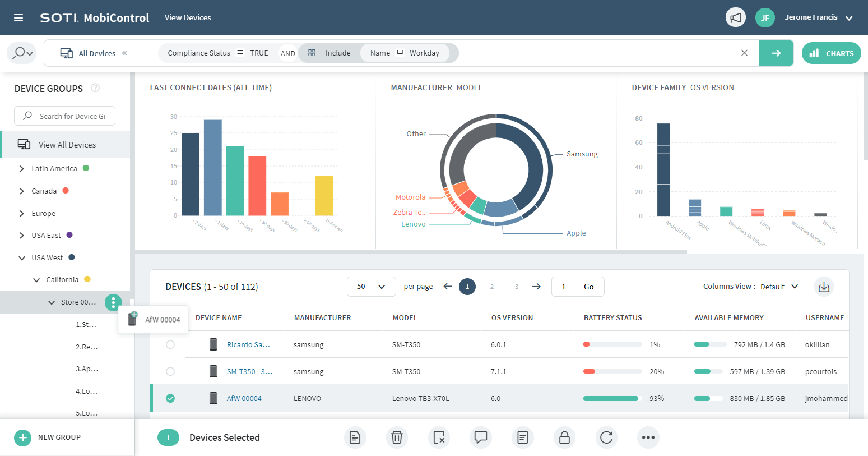The image size is (868, 456).
Task: Open the hamburger navigation menu
Action: 18,17
